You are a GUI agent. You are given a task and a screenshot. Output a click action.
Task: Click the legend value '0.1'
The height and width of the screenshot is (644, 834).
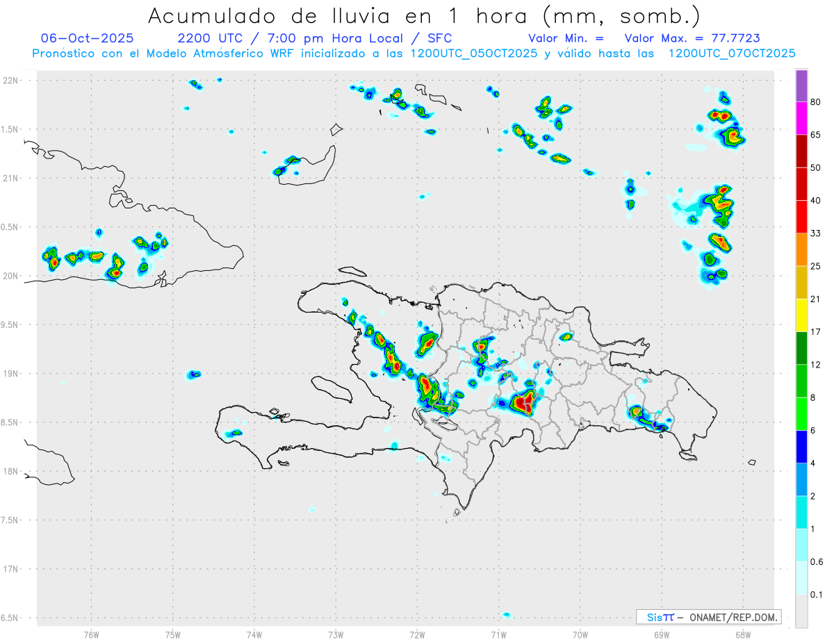click(817, 595)
